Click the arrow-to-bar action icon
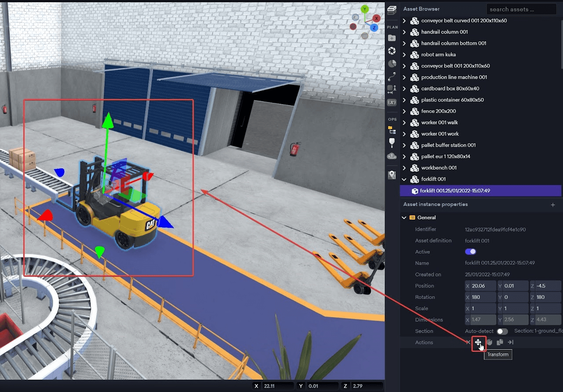The height and width of the screenshot is (392, 563). (510, 342)
